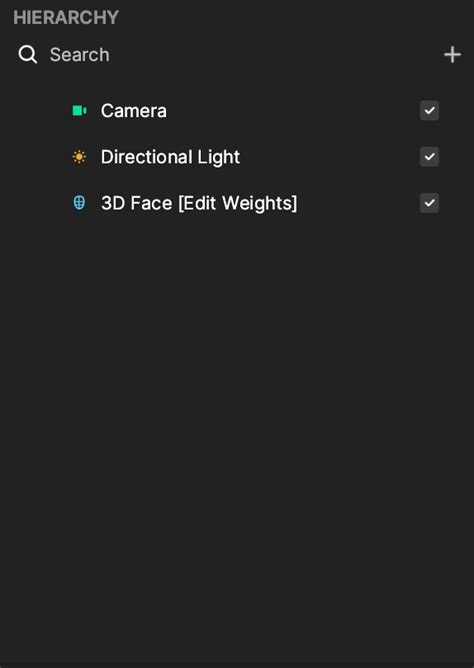The width and height of the screenshot is (474, 668).
Task: Disable the Camera object checkbox
Action: coord(429,111)
